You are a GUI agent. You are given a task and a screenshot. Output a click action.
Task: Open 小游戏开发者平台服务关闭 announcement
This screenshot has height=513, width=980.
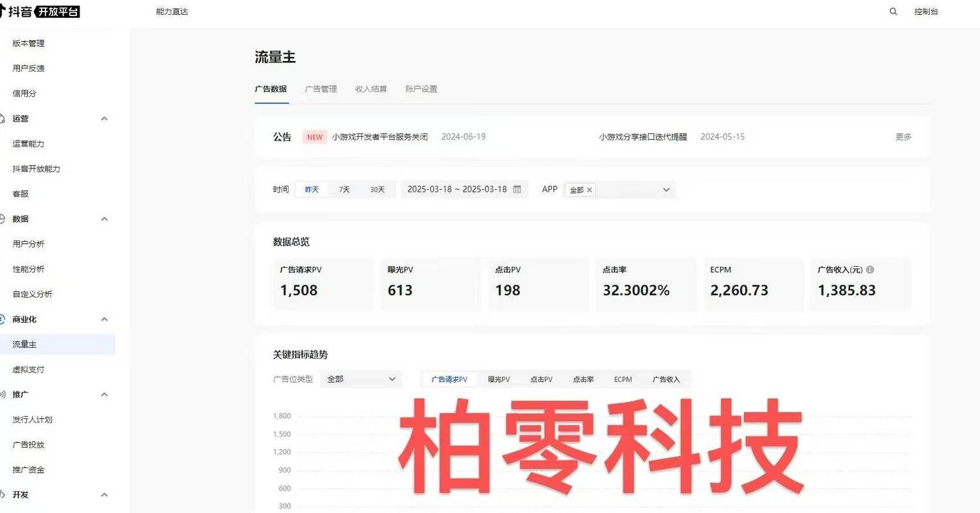[380, 137]
